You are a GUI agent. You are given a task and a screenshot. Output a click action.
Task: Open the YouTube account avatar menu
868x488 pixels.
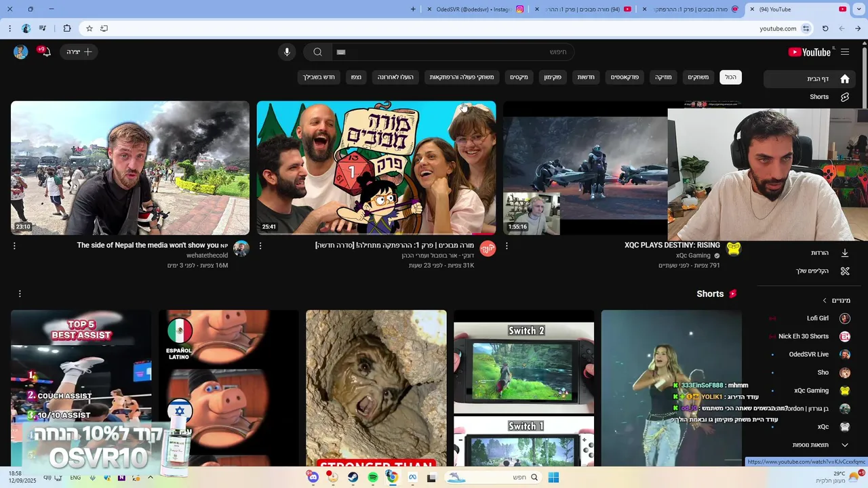coord(20,52)
